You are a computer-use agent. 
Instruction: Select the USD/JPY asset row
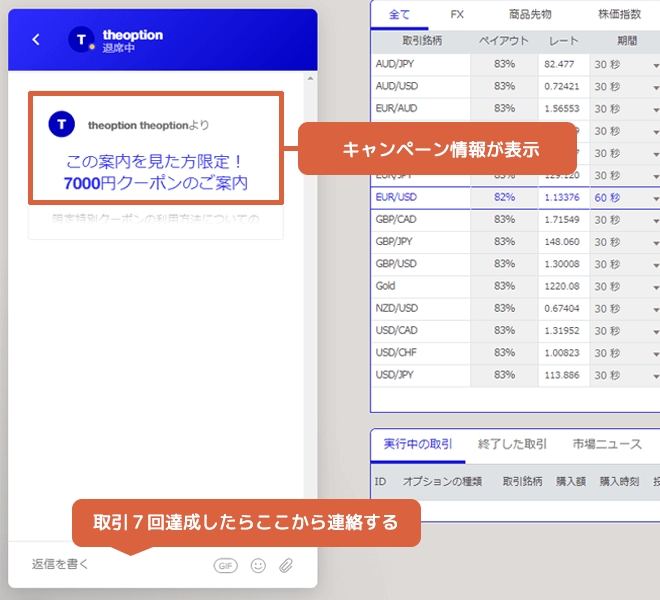click(x=515, y=375)
